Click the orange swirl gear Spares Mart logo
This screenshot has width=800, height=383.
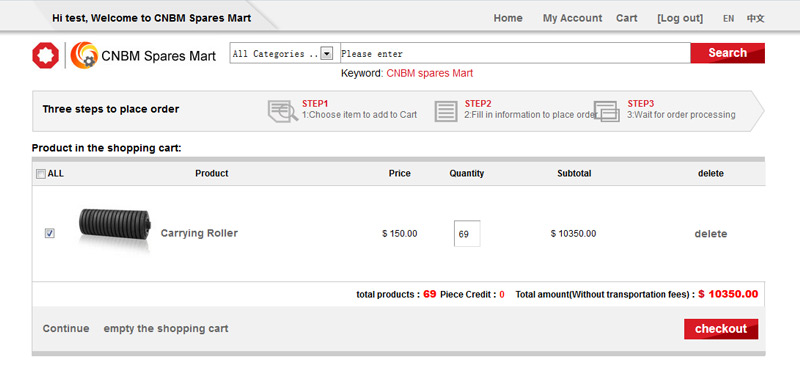tap(84, 55)
